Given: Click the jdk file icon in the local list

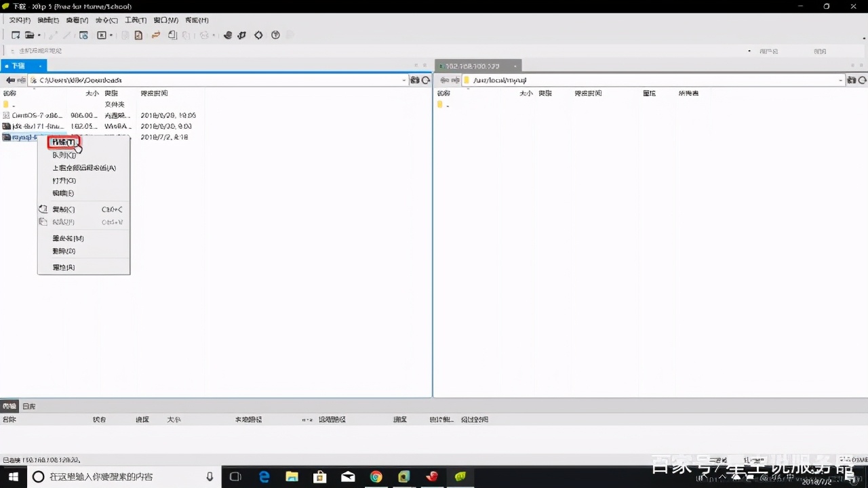Looking at the screenshot, I should 7,126.
